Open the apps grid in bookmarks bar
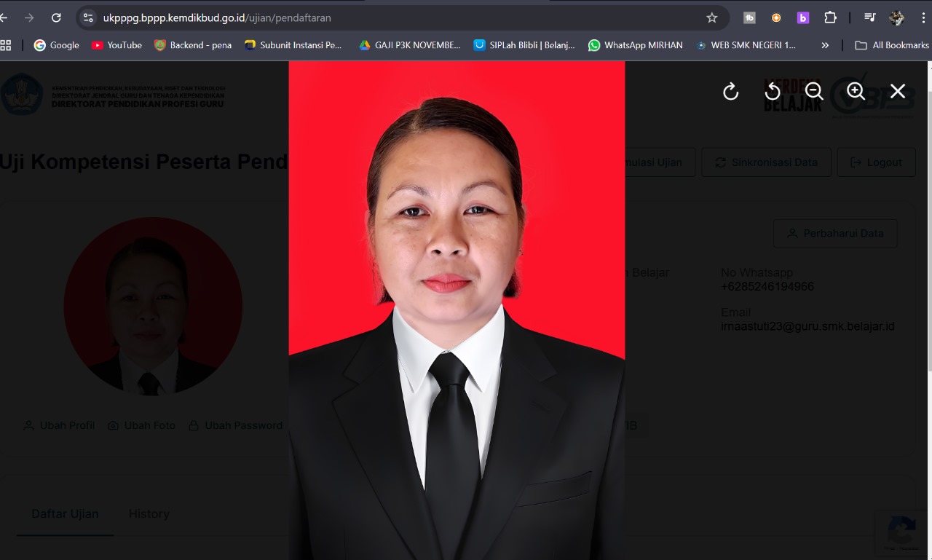The height and width of the screenshot is (560, 932). 6,45
